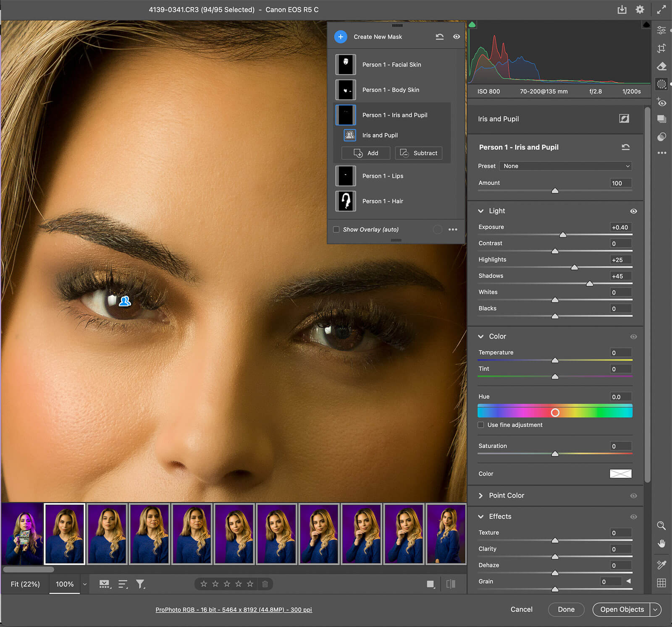Check Use fine adjustment box
Viewport: 672px width, 627px height.
click(x=481, y=425)
